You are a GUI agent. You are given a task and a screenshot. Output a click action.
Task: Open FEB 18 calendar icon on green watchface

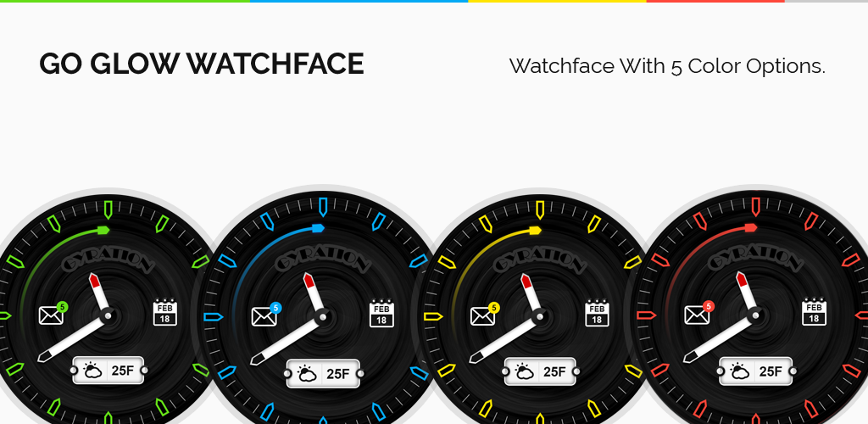point(165,313)
